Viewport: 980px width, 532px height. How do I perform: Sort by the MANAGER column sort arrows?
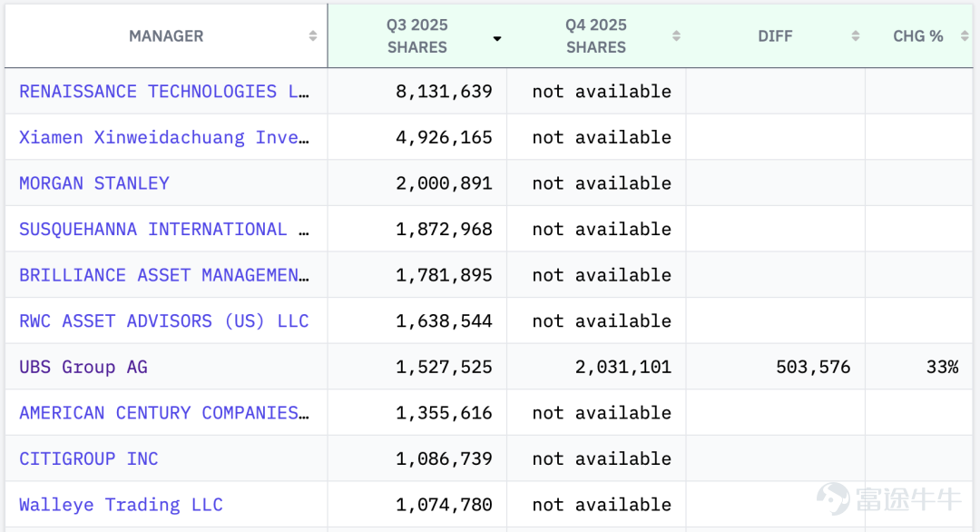[312, 36]
